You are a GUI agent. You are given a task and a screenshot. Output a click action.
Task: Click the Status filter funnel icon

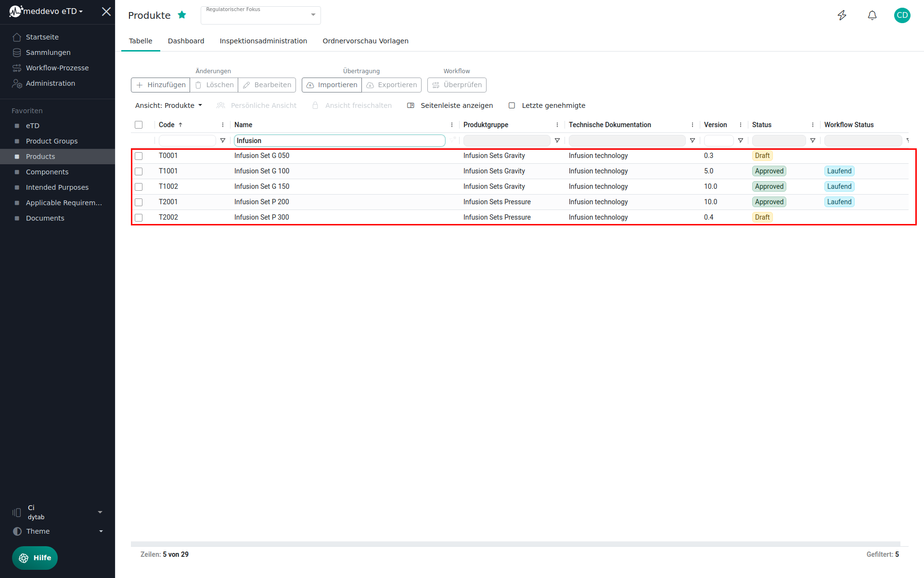[813, 141]
